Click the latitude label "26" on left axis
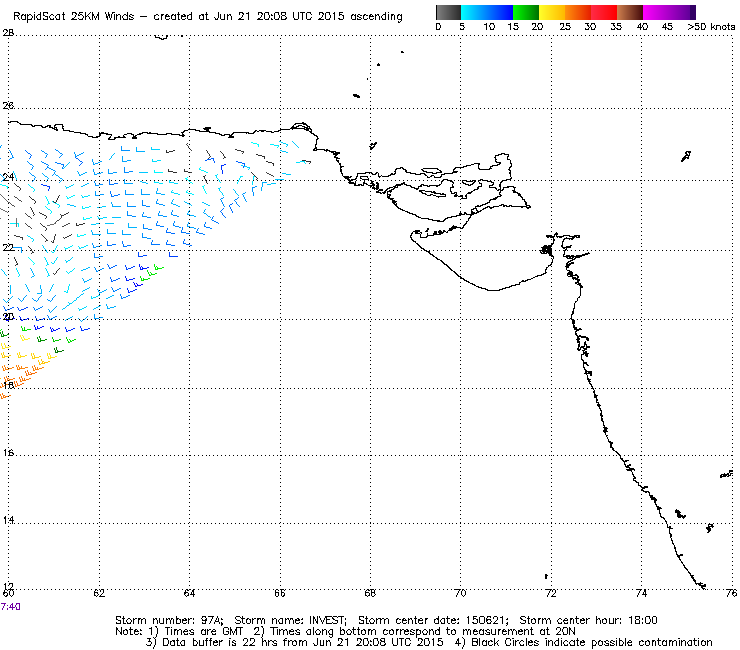 tap(8, 105)
